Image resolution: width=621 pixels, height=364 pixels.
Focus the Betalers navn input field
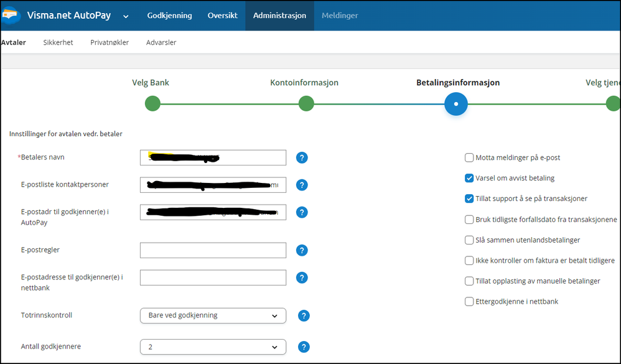[213, 157]
